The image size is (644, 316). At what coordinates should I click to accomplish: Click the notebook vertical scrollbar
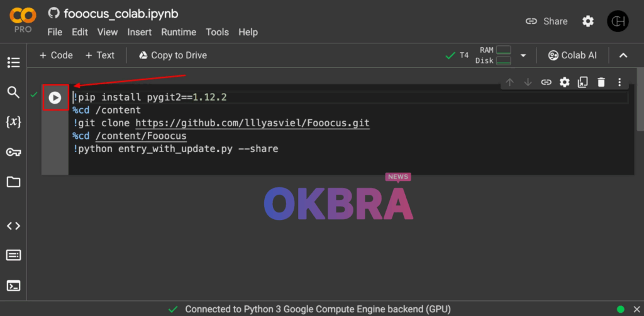[640, 100]
